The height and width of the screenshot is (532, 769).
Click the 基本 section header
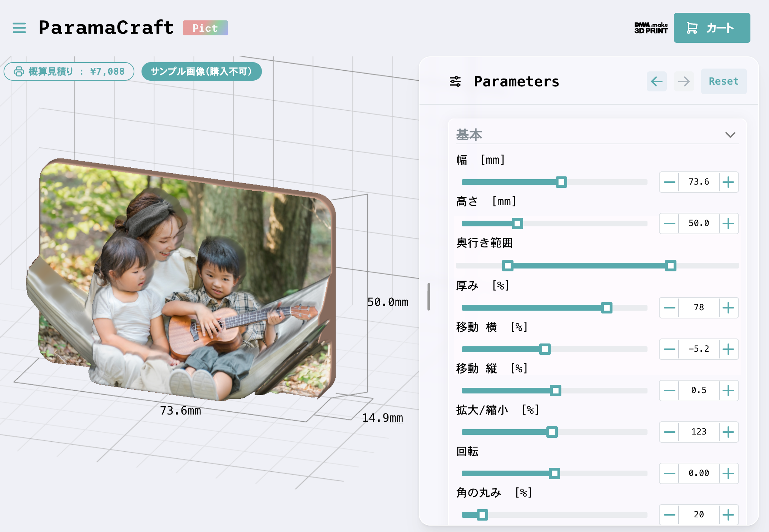[x=469, y=135]
